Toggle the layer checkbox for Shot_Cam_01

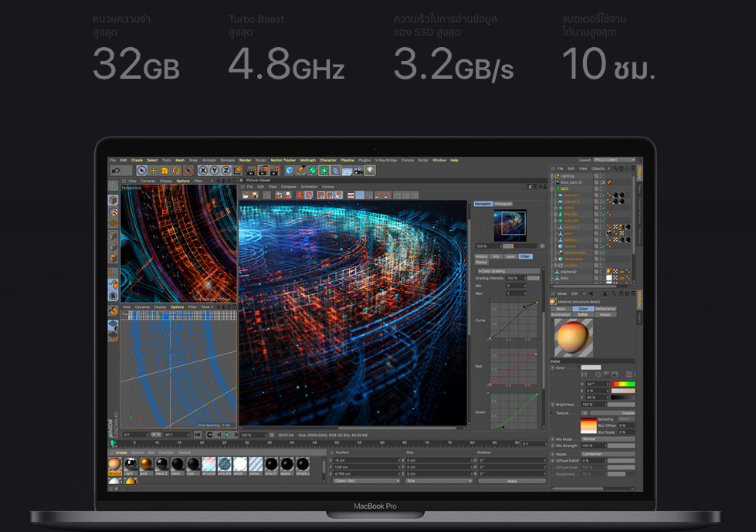pyautogui.click(x=596, y=183)
